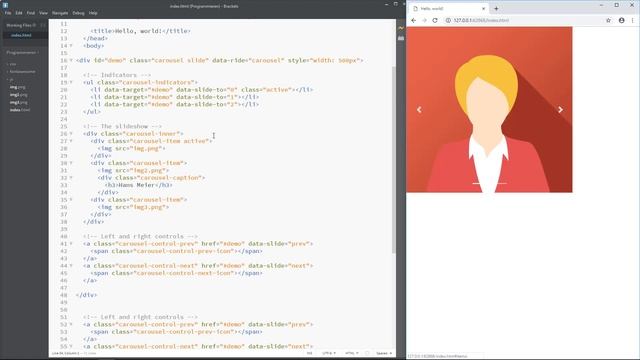Open a new Chrome tab
This screenshot has width=640, height=360.
coord(496,8)
